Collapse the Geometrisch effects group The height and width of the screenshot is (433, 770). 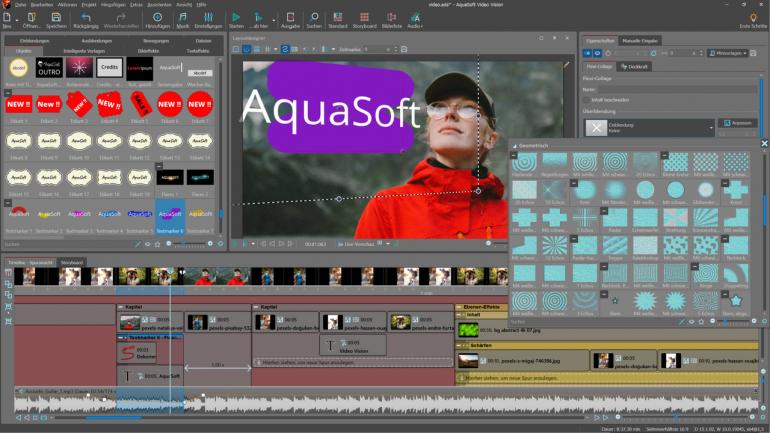tap(514, 144)
